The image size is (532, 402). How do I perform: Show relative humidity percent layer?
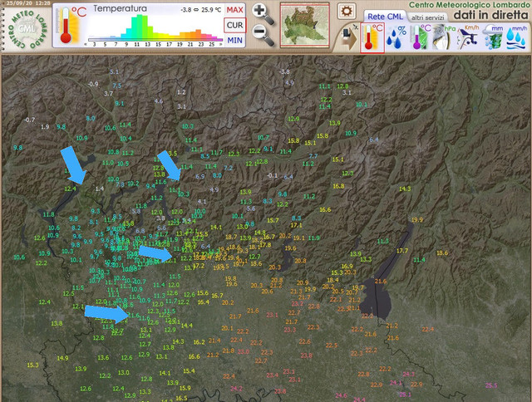coord(397,37)
